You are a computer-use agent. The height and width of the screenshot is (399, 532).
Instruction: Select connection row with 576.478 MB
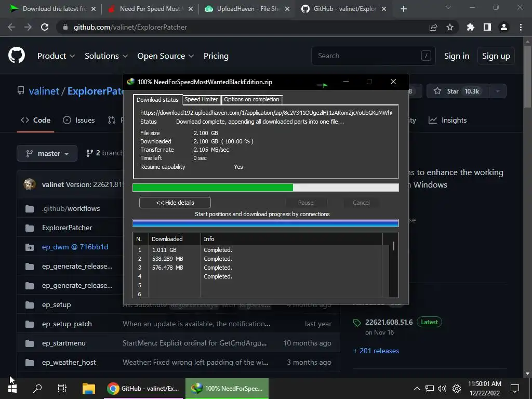coord(261,268)
